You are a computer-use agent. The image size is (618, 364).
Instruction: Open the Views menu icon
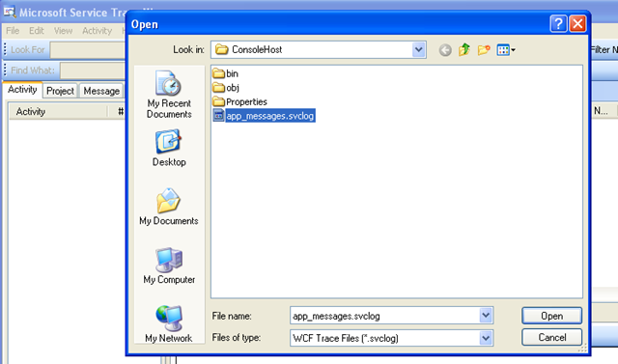(506, 50)
